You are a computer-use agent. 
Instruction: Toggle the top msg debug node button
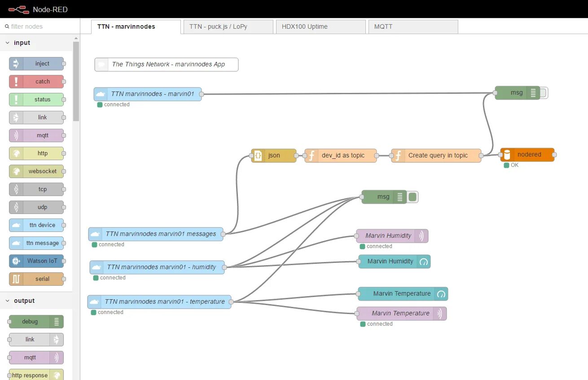click(544, 93)
